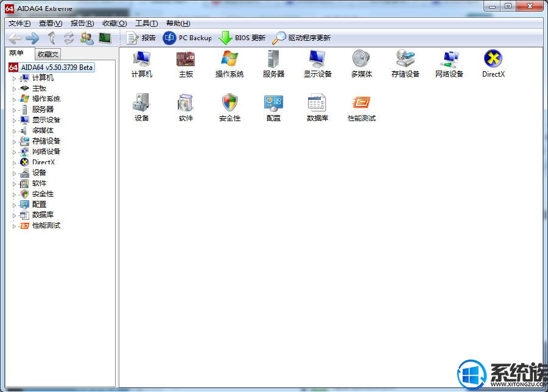Open the 配置 config icon in main panel
This screenshot has height=392, width=548.
pos(273,103)
